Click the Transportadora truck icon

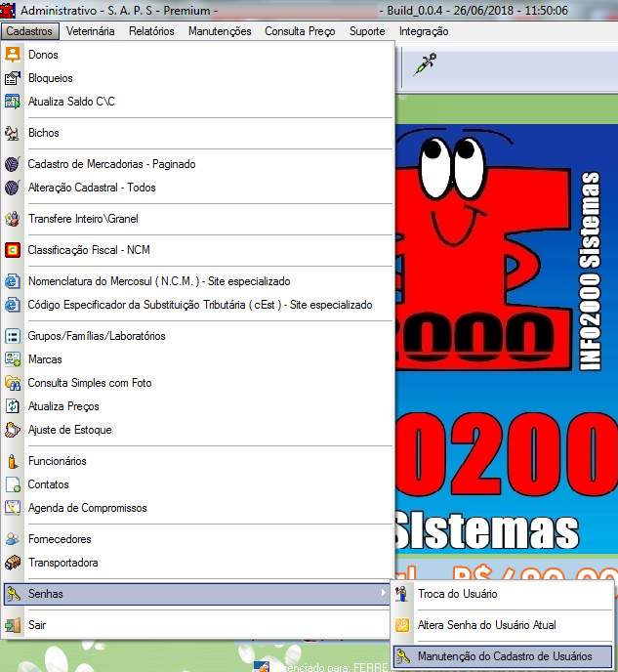[13, 563]
